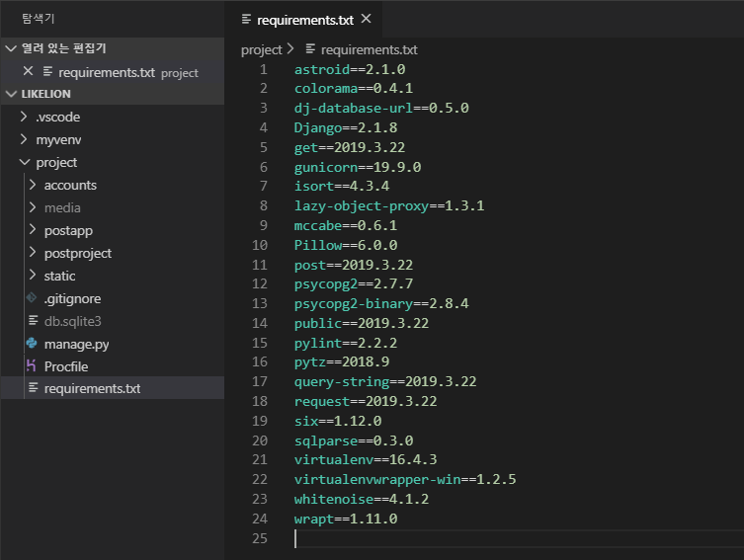Open requirements.txt entry in open editors
Viewport: 744px width, 560px height.
coord(113,72)
